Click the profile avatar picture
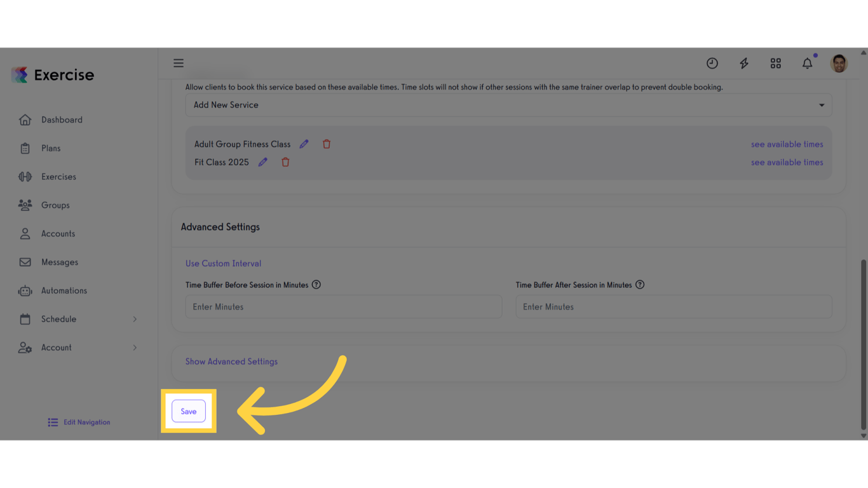Image resolution: width=868 pixels, height=488 pixels. pos(839,63)
